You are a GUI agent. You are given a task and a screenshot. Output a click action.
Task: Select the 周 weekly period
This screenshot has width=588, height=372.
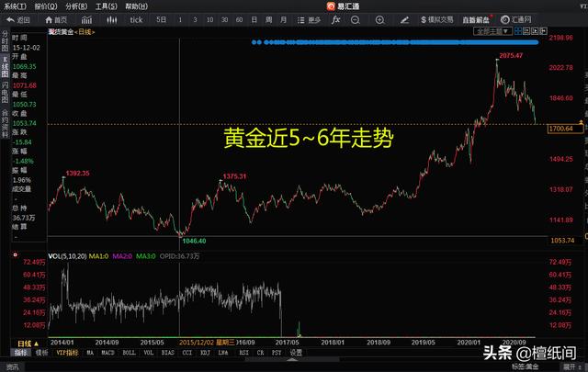tap(269, 19)
